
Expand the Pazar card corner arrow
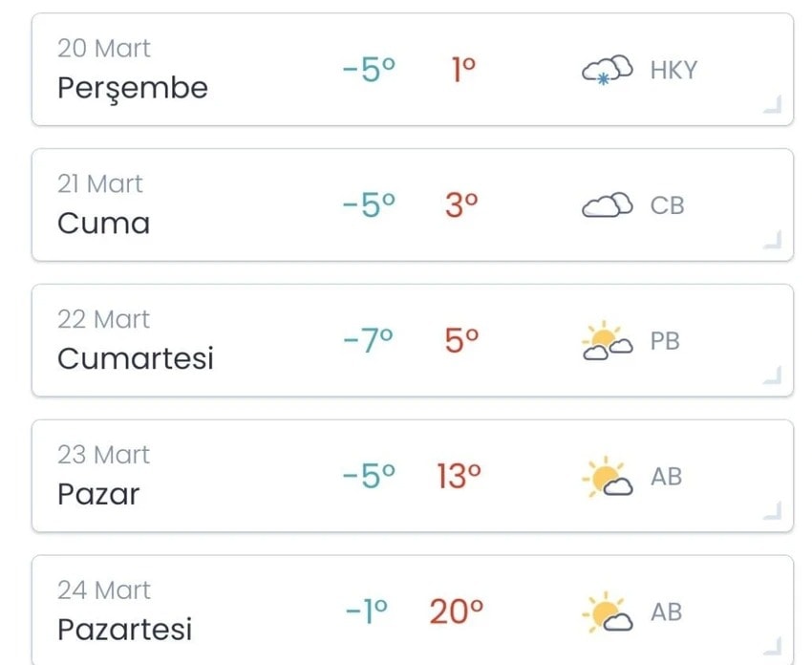click(x=772, y=511)
